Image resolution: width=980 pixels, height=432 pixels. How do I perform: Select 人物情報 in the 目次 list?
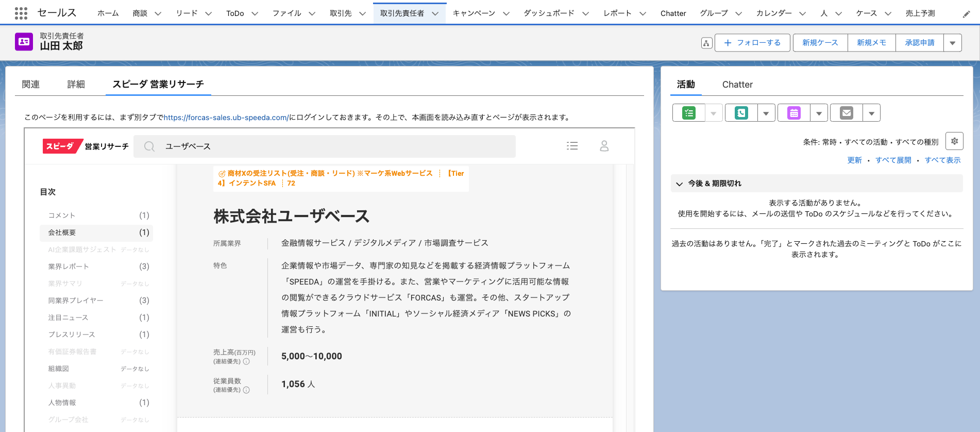[96, 403]
